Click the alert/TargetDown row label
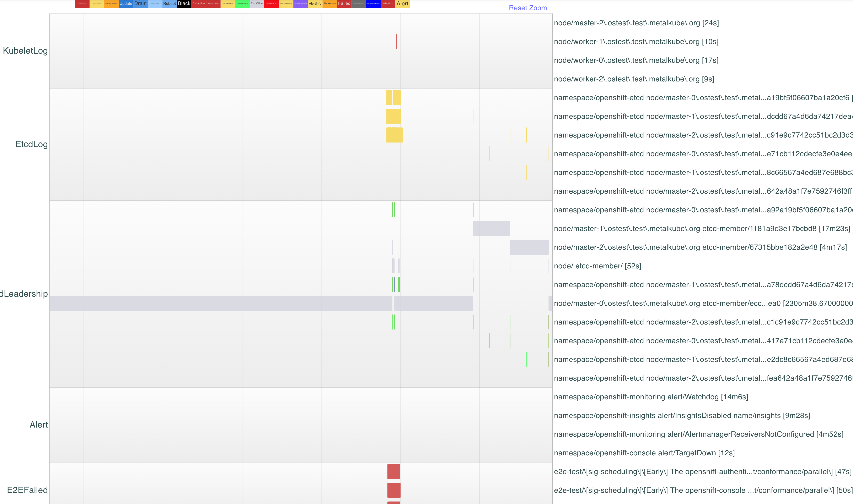The height and width of the screenshot is (504, 853). (x=644, y=453)
